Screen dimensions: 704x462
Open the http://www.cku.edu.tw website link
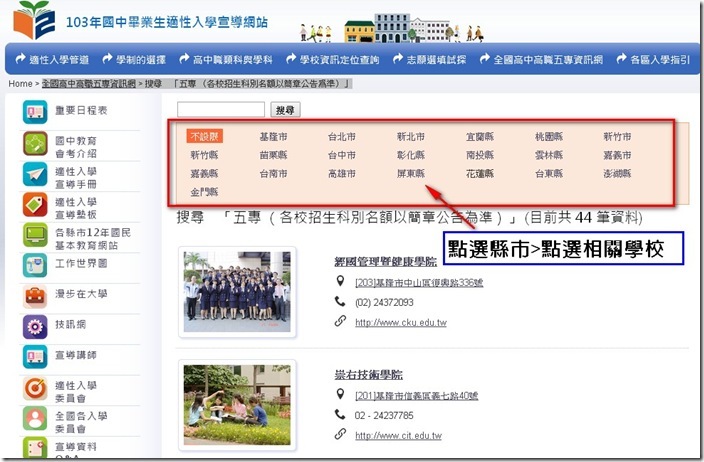(401, 322)
